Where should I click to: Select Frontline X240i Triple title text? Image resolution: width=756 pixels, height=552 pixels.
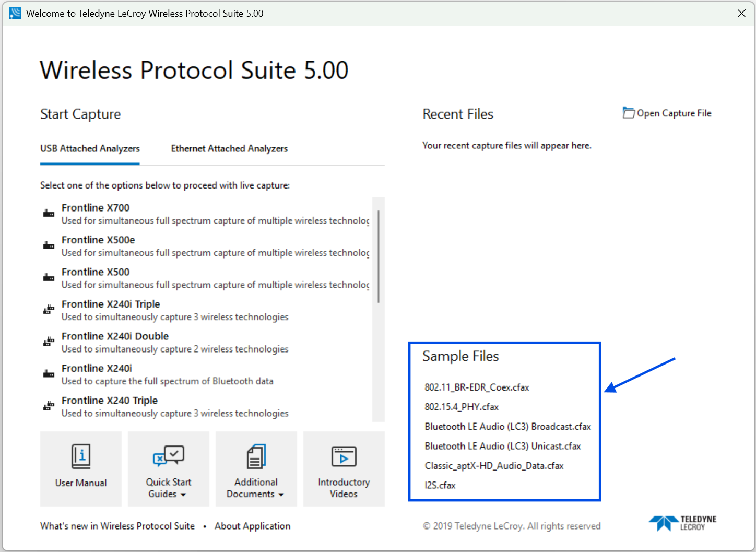[x=111, y=304]
